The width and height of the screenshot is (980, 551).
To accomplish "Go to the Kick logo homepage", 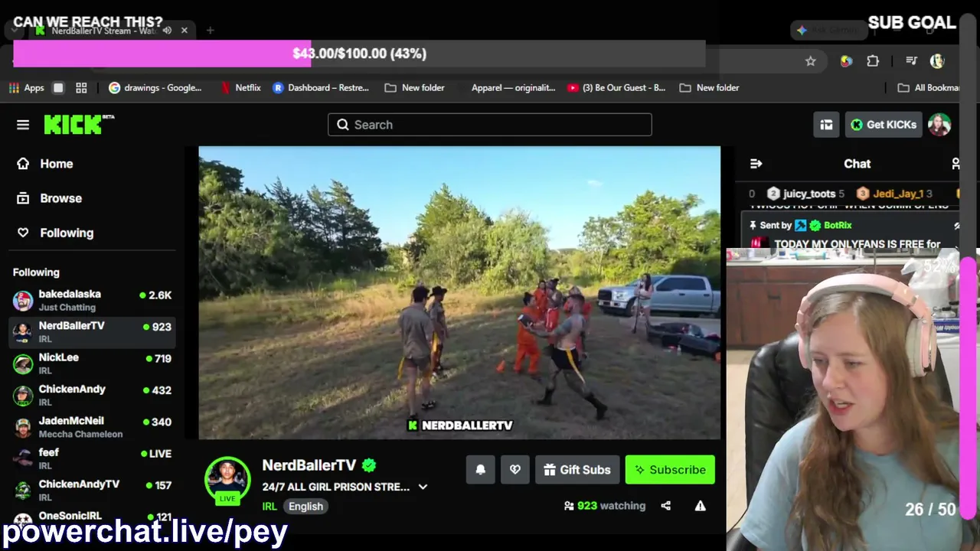I will [79, 125].
